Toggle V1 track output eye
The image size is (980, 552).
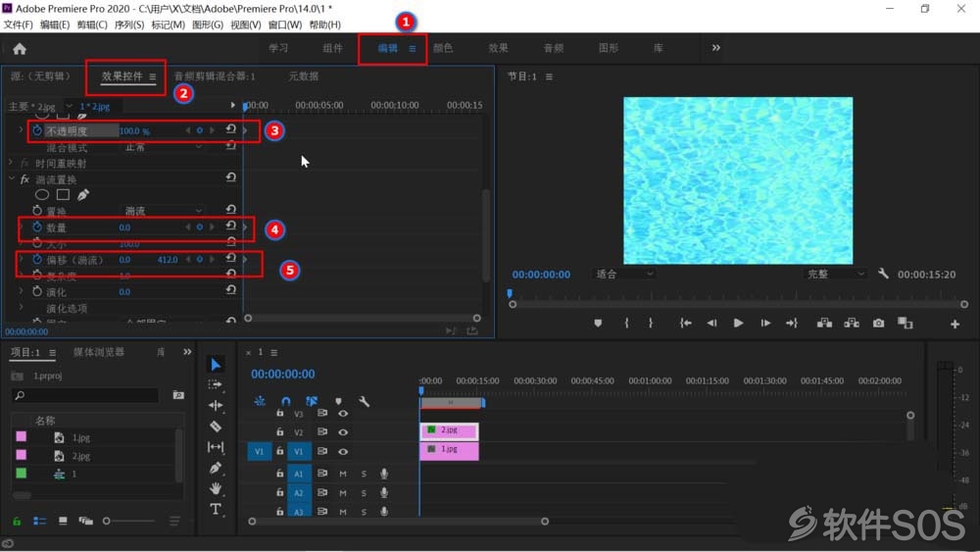[343, 451]
